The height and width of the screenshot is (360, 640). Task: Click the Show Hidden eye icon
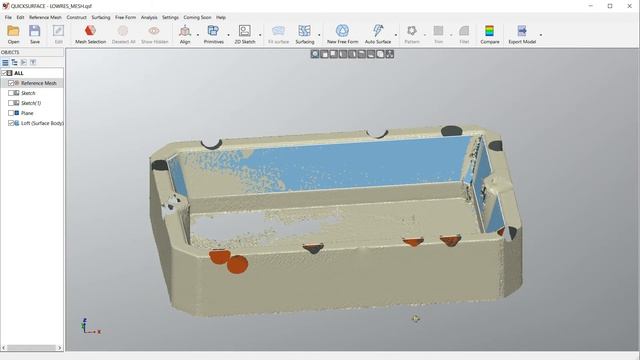(154, 31)
